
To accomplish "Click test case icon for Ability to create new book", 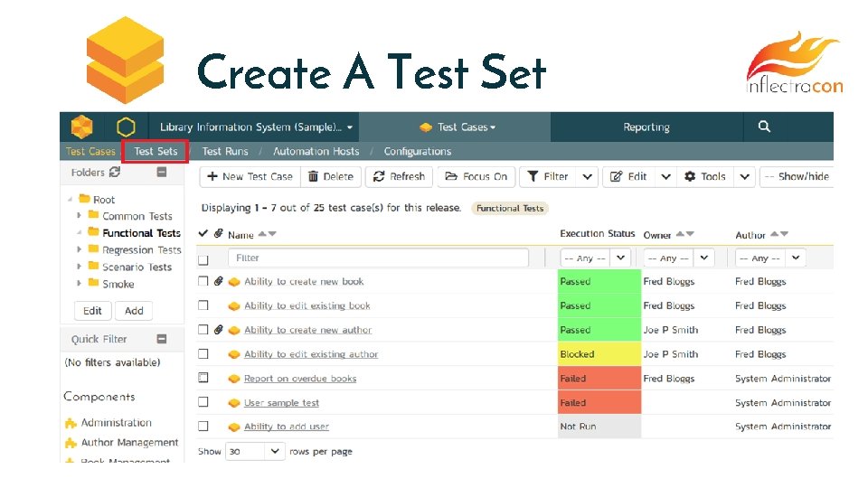I will tap(234, 281).
